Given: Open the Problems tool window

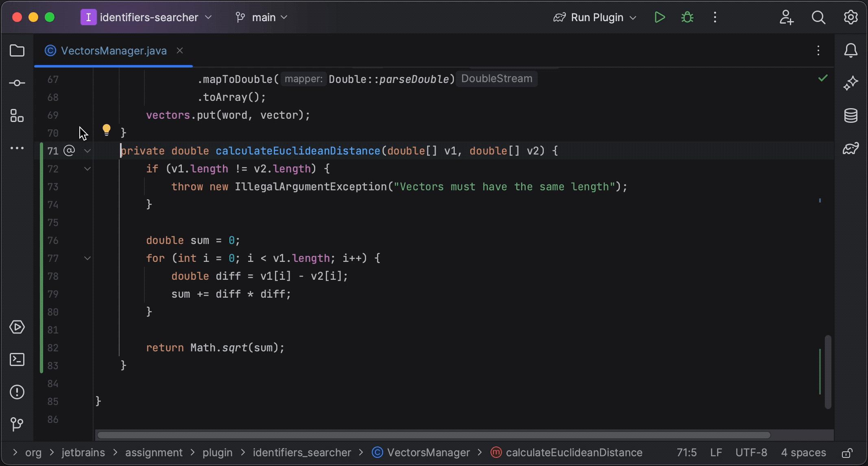Looking at the screenshot, I should (x=17, y=392).
